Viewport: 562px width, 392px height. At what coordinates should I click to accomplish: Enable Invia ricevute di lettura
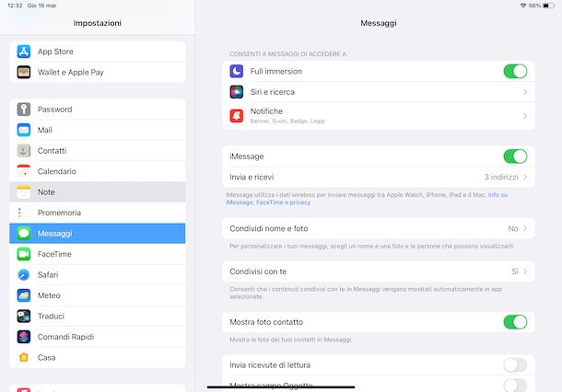(515, 365)
